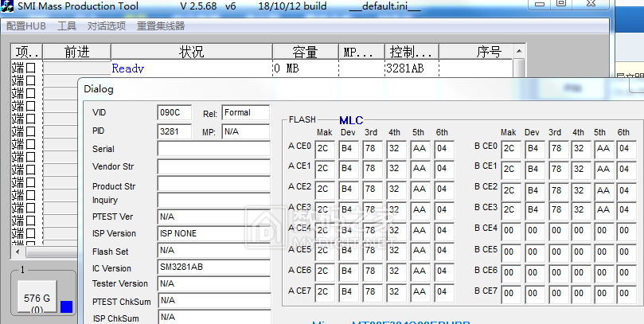Click the PID field showing 3281

pos(174,131)
